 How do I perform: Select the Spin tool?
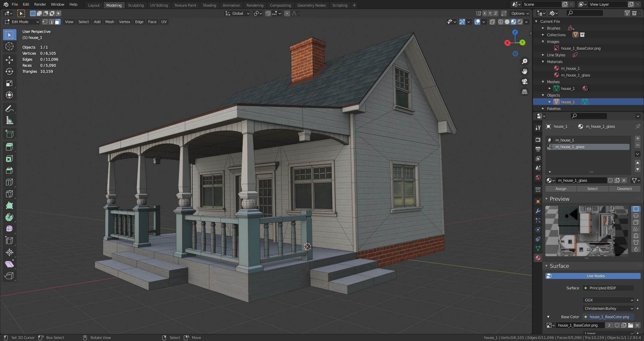tap(9, 217)
